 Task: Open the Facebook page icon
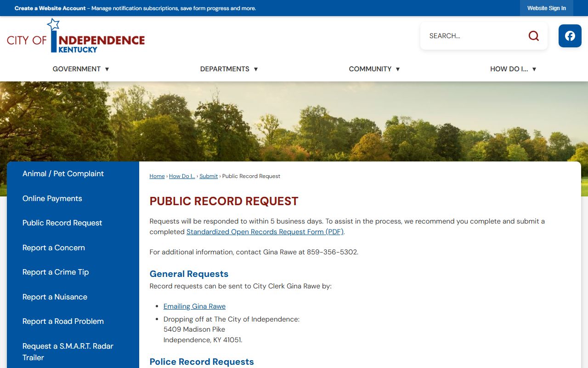[570, 36]
